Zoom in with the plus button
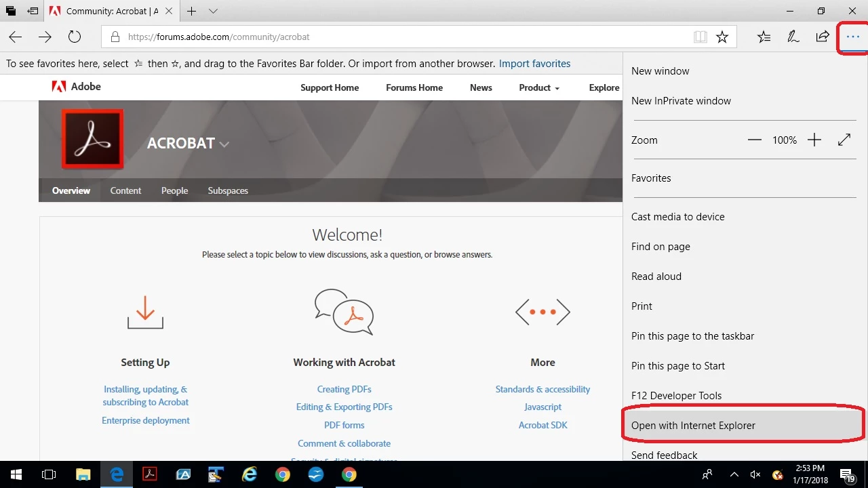The width and height of the screenshot is (868, 488). (x=814, y=140)
